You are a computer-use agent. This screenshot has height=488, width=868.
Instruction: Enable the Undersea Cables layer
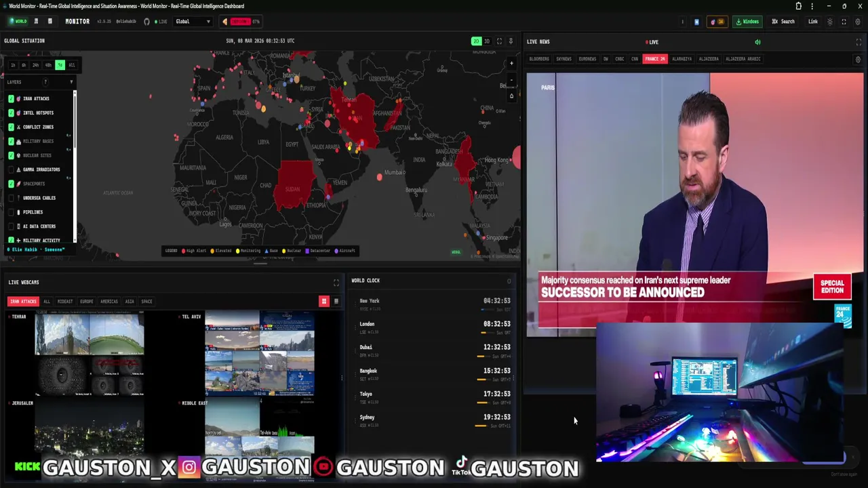(11, 198)
